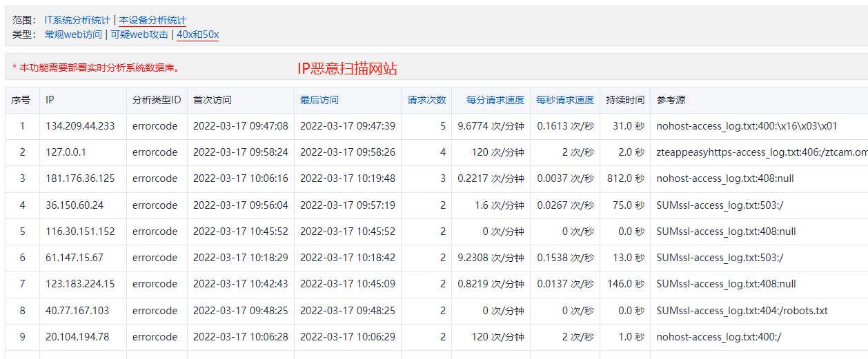Switch to 常规web访问 type
Image resolution: width=868 pixels, height=359 pixels.
(73, 34)
